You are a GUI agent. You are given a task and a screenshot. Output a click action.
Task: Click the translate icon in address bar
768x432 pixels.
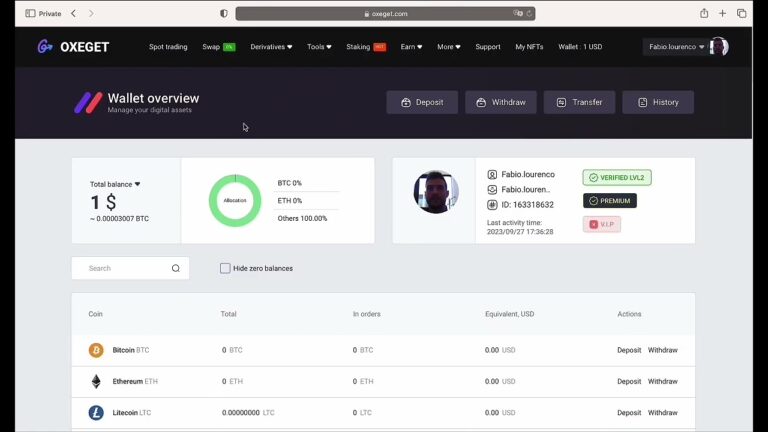(517, 13)
